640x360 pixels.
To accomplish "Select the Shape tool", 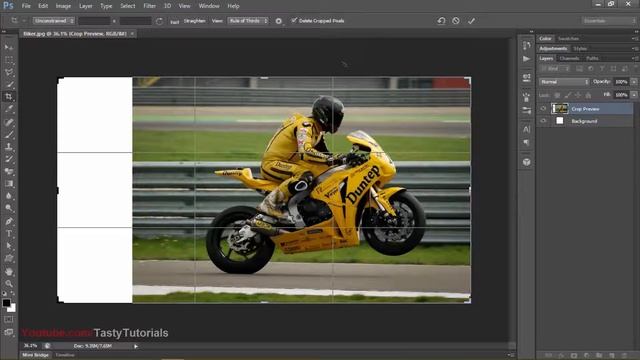I will [9, 258].
